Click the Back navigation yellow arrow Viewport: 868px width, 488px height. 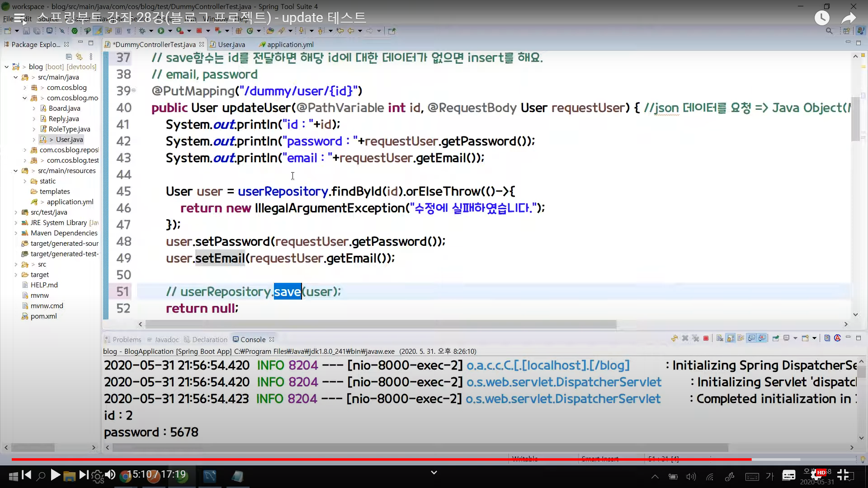tap(350, 31)
